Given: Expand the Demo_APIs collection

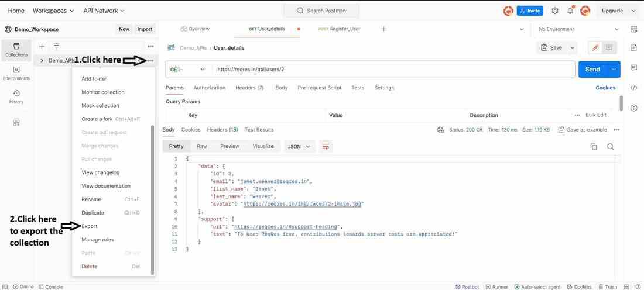Looking at the screenshot, I should coord(42,60).
